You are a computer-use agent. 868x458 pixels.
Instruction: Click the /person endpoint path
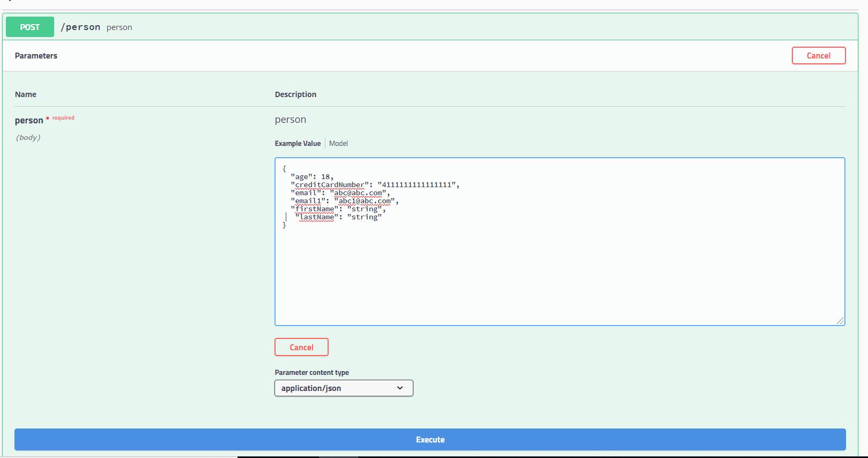tap(80, 27)
